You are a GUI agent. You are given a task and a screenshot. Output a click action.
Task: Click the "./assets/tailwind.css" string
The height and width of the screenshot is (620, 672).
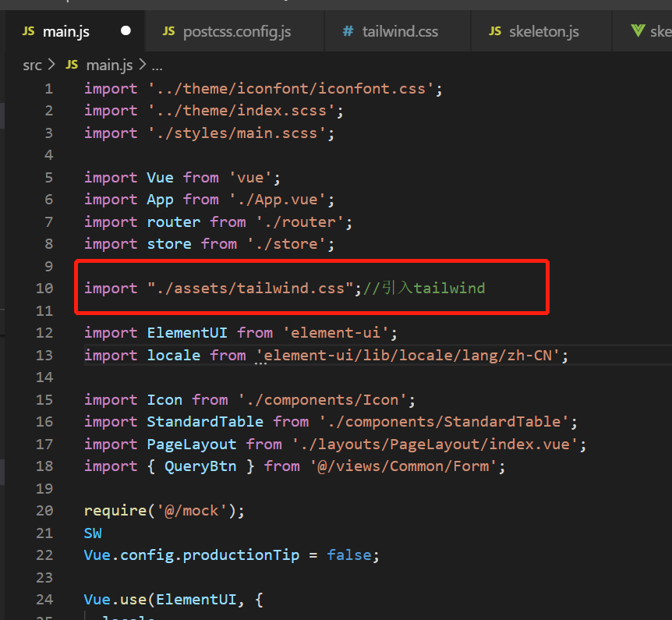point(250,288)
